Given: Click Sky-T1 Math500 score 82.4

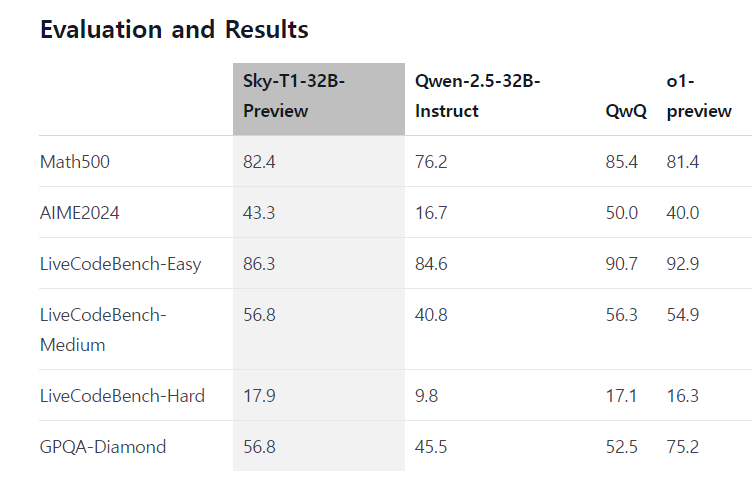Looking at the screenshot, I should [260, 162].
